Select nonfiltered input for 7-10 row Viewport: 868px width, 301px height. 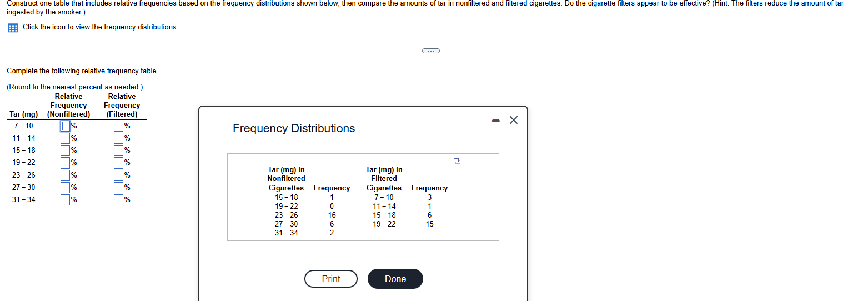coord(66,126)
